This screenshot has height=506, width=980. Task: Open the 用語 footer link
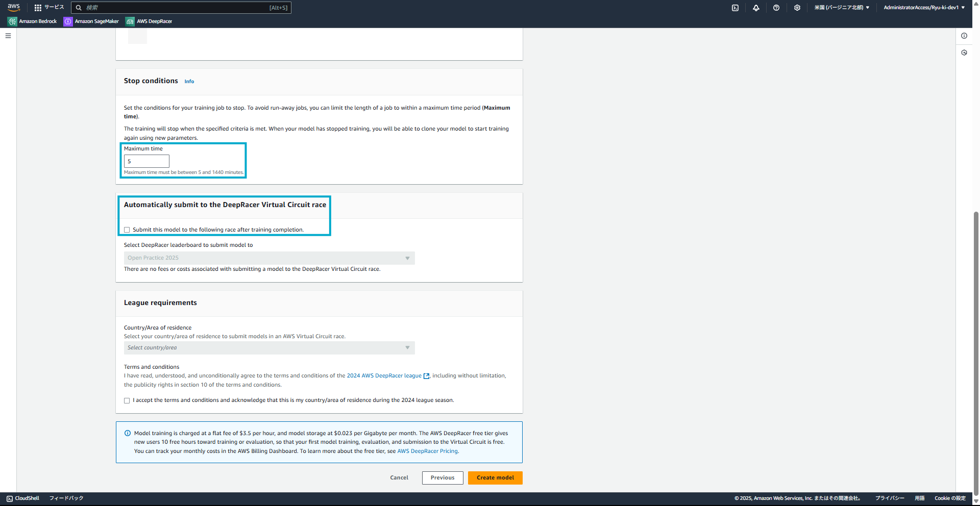pos(919,498)
